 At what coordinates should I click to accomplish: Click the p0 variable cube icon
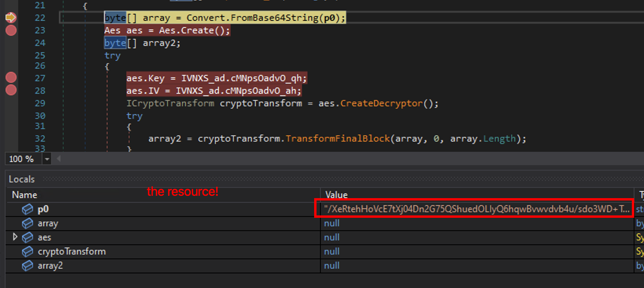[x=27, y=209]
